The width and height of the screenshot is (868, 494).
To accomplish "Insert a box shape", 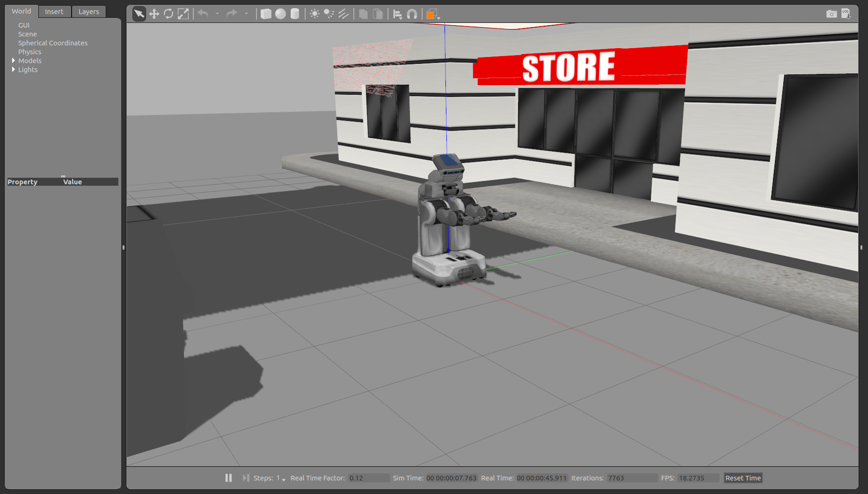I will coord(266,14).
